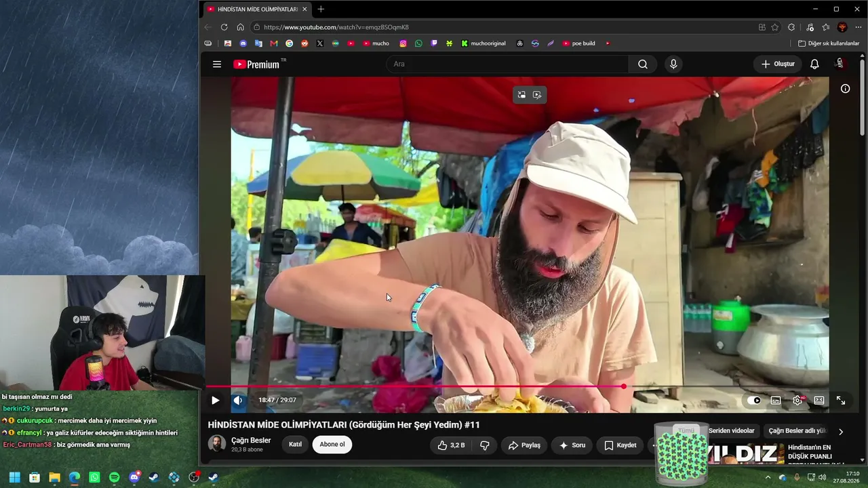Open WhatsApp from the taskbar
This screenshot has height=488, width=868.
[94, 477]
